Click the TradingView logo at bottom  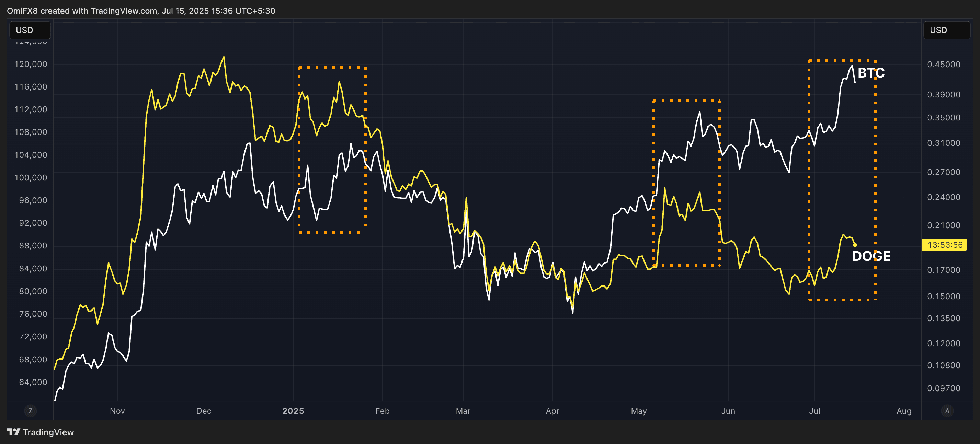40,432
